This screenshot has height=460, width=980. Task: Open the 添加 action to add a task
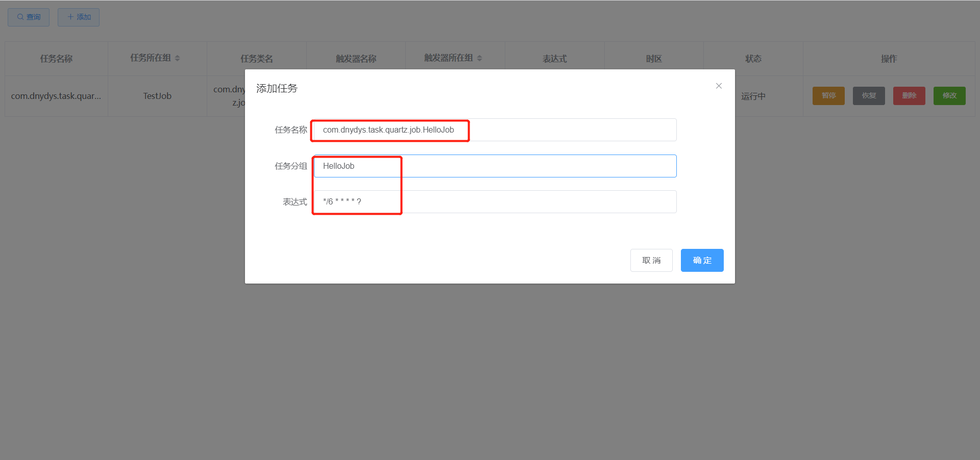coord(78,17)
